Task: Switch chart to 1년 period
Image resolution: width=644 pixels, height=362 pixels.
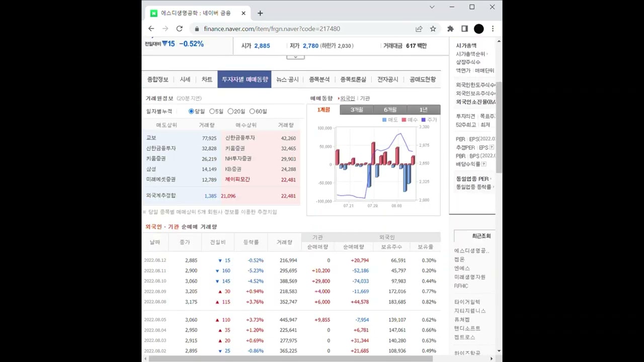Action: point(424,110)
